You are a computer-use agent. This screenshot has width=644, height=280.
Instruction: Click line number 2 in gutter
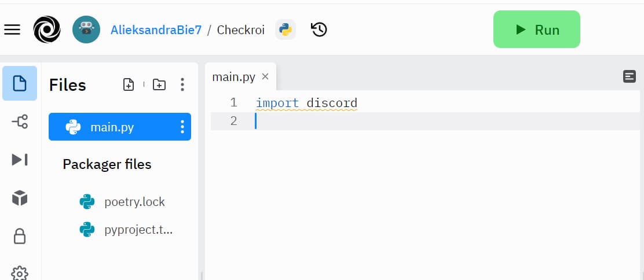pos(233,121)
